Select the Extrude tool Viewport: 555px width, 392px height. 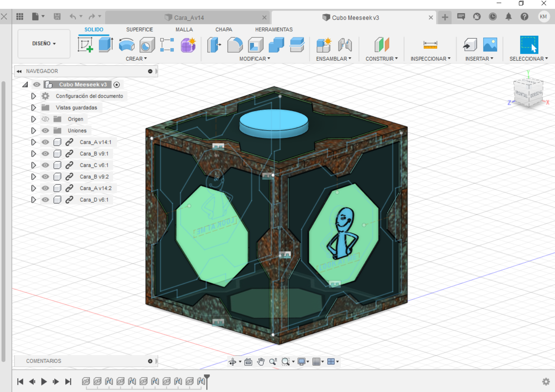(106, 45)
